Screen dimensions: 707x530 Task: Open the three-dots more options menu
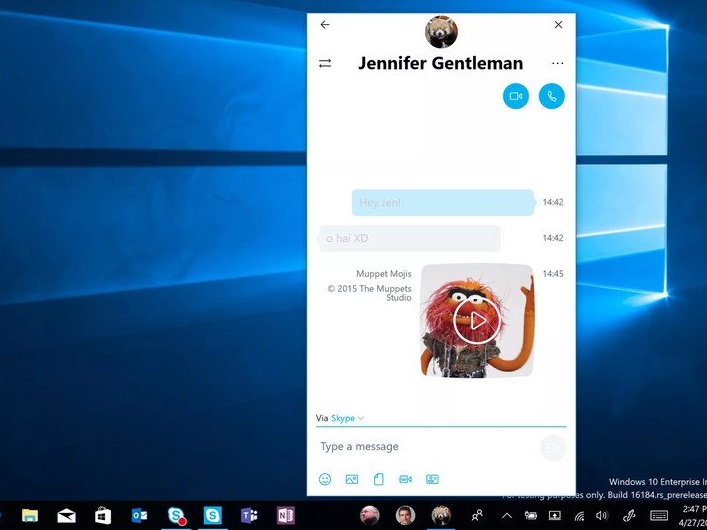pyautogui.click(x=558, y=64)
